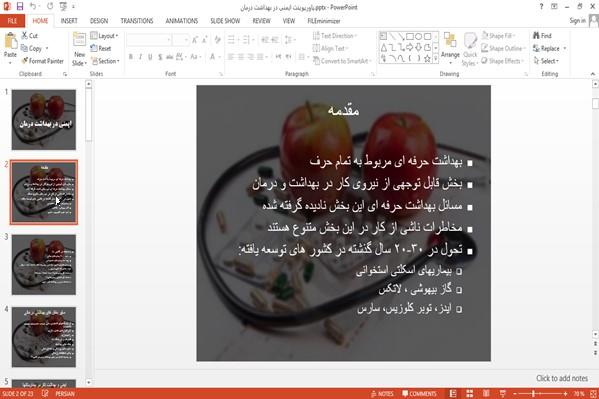Expand the Shape Effects dropdown

coord(502,61)
